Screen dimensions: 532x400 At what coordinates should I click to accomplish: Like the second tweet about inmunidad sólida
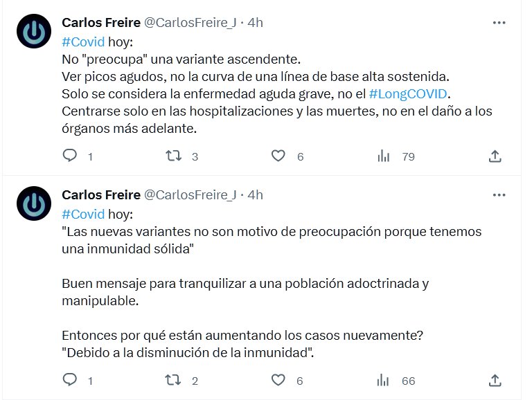click(278, 380)
